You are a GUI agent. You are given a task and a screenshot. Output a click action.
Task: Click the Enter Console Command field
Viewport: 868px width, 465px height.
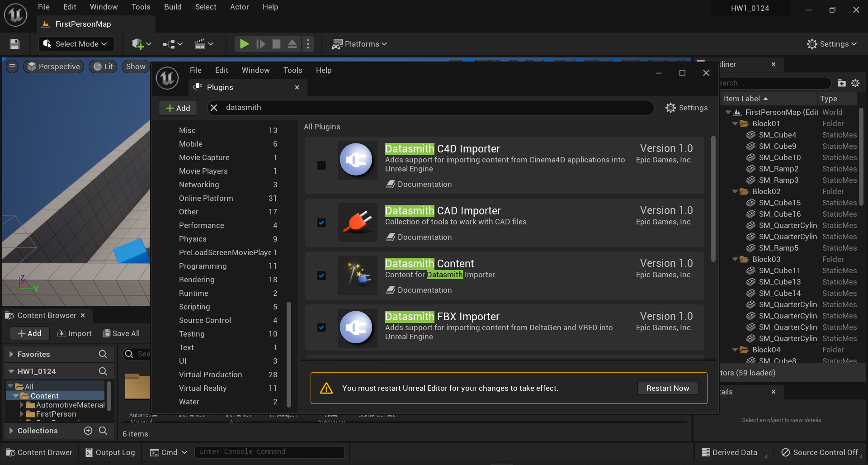tap(269, 452)
